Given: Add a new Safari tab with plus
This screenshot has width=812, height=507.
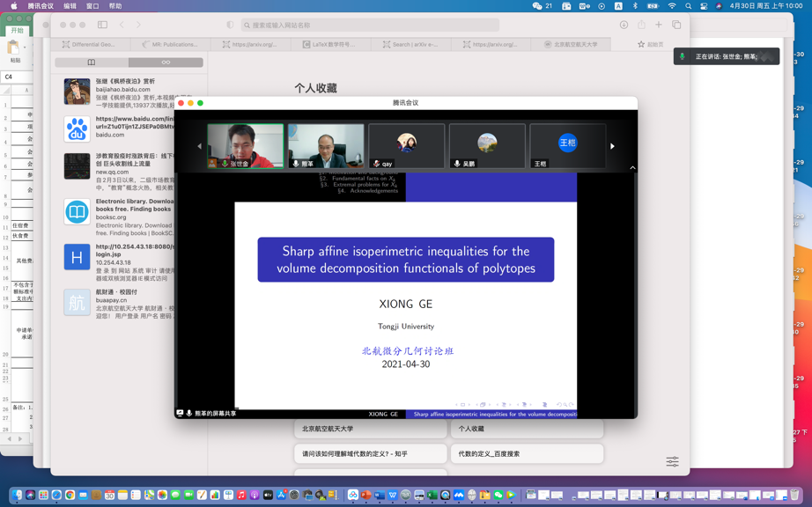Looking at the screenshot, I should 659,25.
